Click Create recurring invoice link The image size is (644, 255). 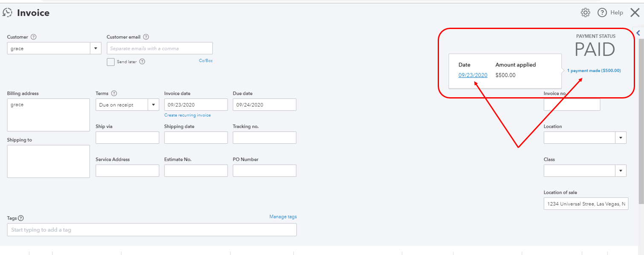coord(188,115)
